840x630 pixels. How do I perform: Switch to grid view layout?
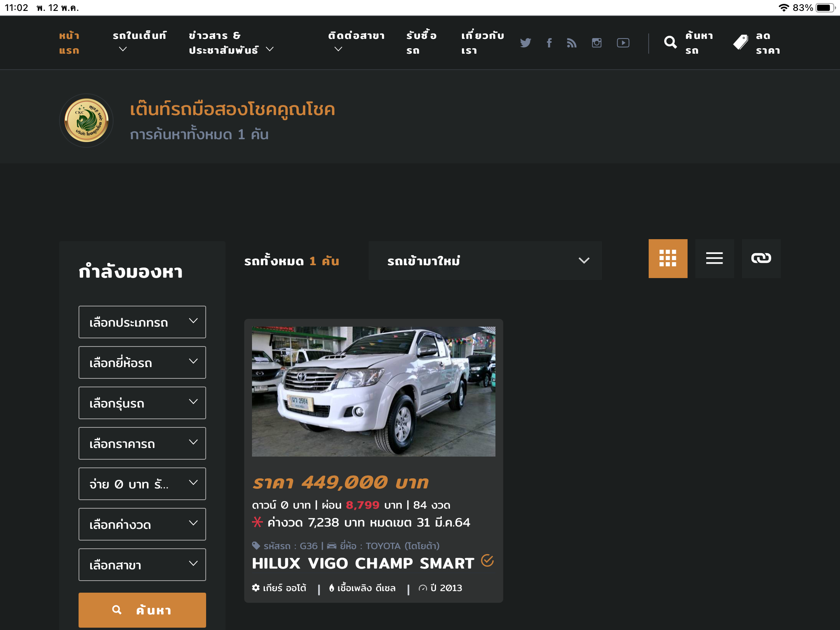(668, 258)
